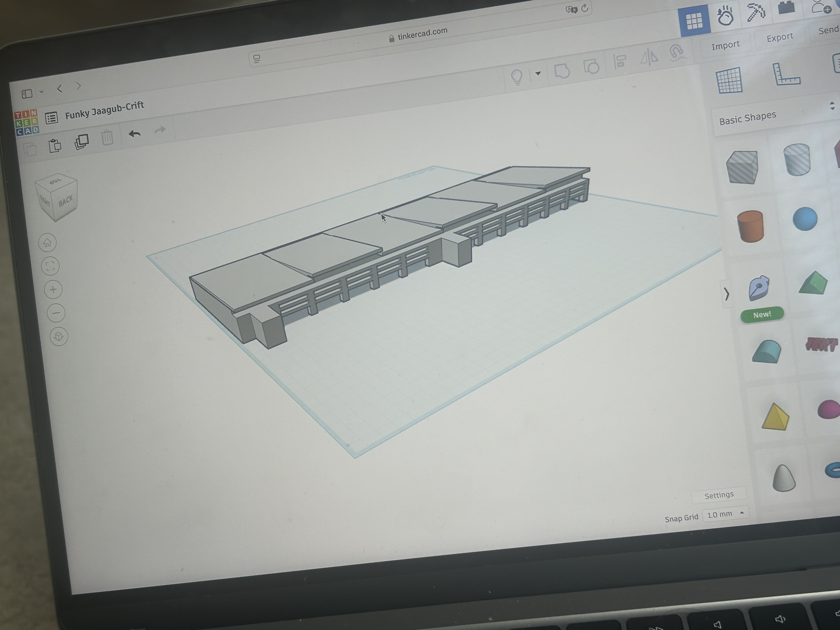840x630 pixels.
Task: Click the Home view button
Action: click(47, 242)
